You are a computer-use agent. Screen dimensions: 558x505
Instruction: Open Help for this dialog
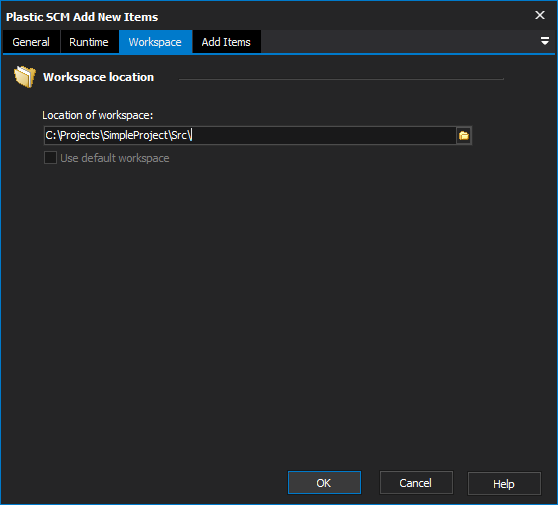tap(504, 483)
